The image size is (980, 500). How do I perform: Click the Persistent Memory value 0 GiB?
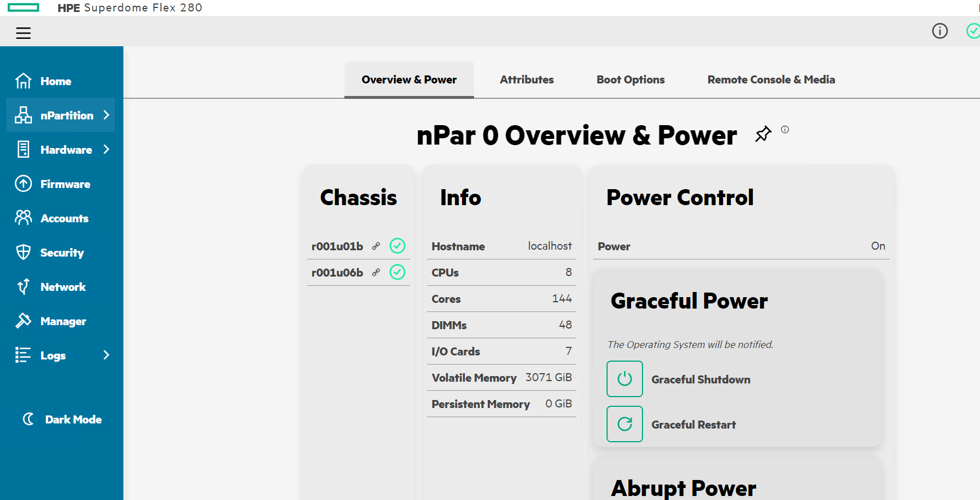coord(559,403)
